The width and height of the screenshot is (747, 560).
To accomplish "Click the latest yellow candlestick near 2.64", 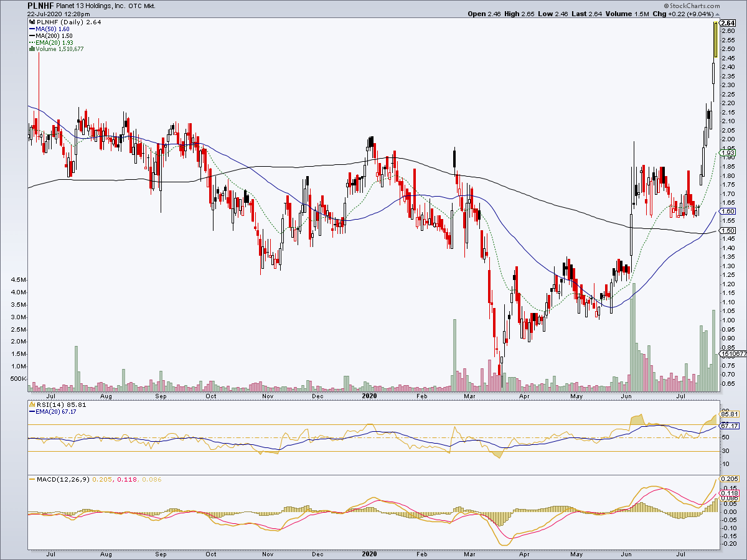I will click(716, 40).
